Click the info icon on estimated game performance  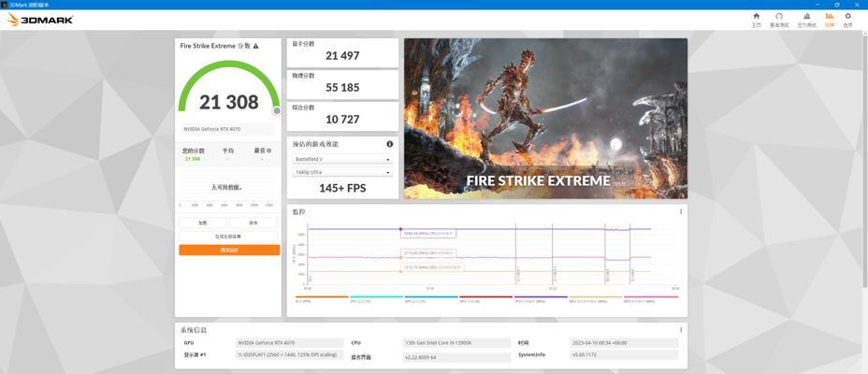click(390, 144)
